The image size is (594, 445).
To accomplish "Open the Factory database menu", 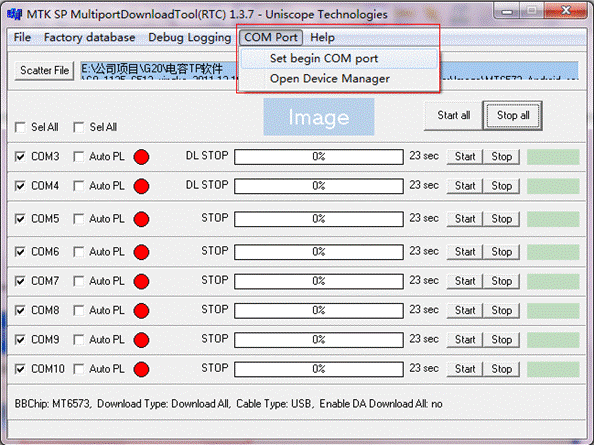I will coord(89,37).
